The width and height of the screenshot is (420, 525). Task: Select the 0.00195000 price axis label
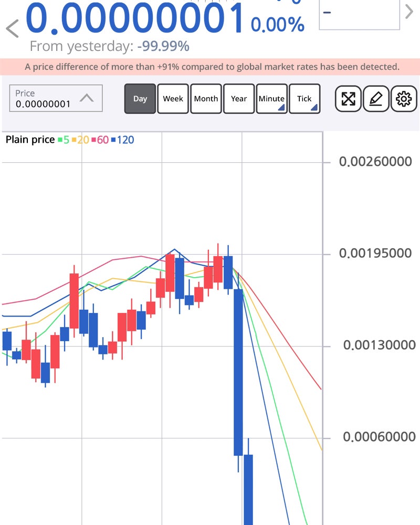375,254
